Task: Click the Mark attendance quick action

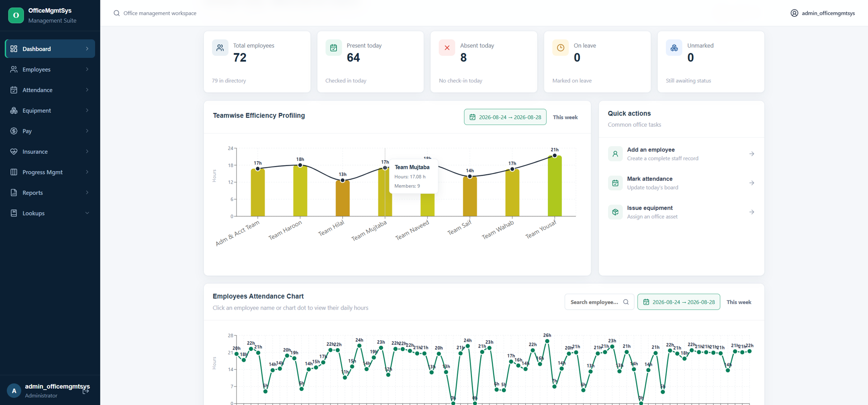Action: coord(681,183)
